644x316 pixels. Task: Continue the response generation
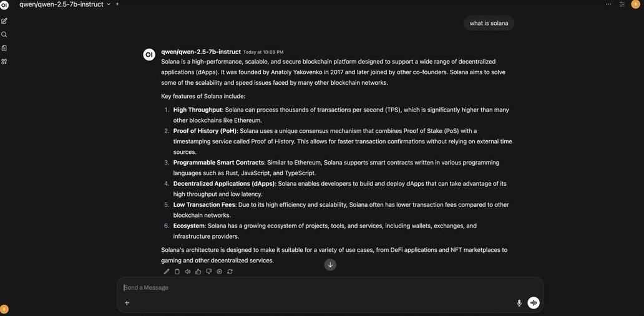click(219, 272)
